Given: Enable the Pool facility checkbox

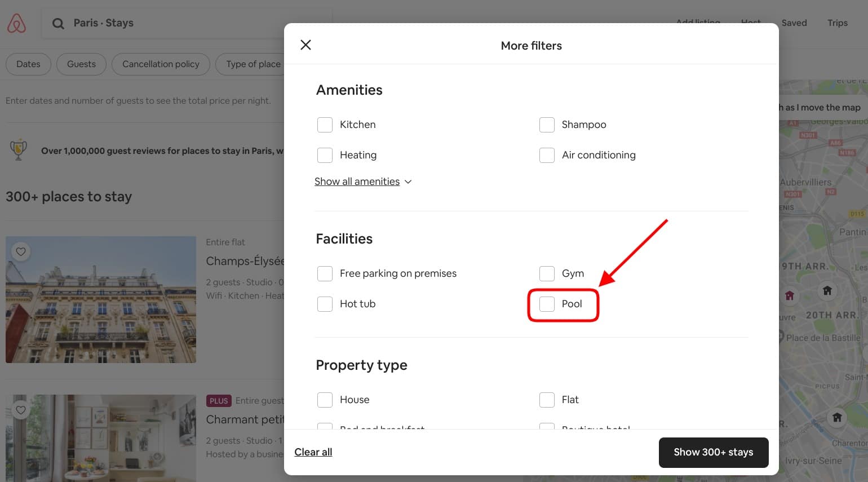Looking at the screenshot, I should tap(546, 304).
